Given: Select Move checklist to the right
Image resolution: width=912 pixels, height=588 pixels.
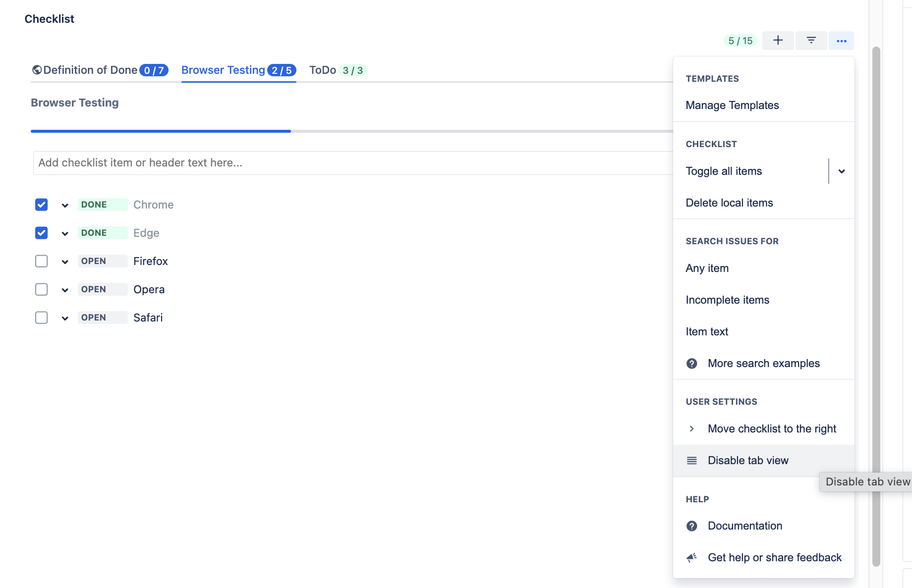Looking at the screenshot, I should [763, 429].
